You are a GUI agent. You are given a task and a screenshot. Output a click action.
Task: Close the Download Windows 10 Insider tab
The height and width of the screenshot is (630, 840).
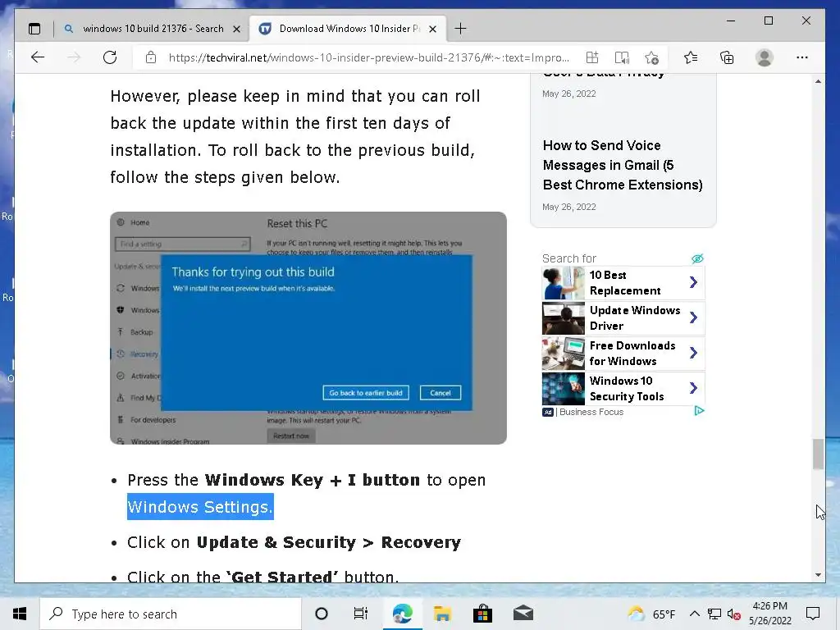433,29
